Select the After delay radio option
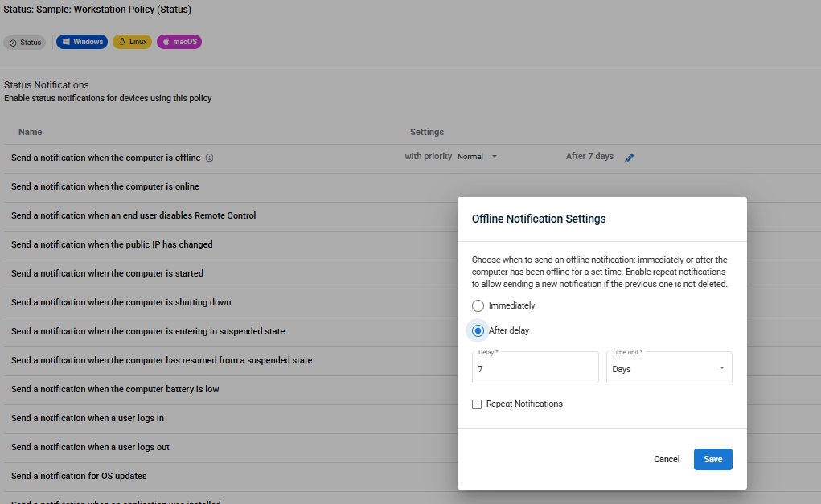Image resolution: width=821 pixels, height=504 pixels. (x=478, y=330)
